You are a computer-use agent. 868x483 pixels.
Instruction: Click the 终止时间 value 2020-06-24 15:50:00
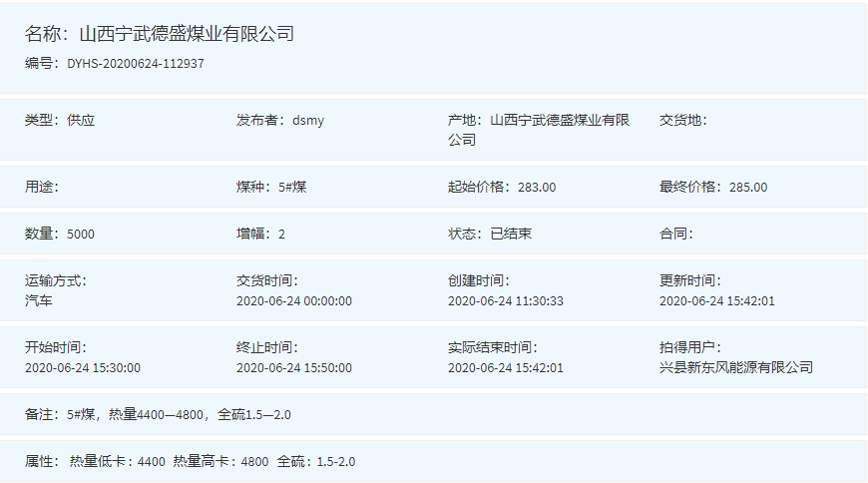coord(294,367)
